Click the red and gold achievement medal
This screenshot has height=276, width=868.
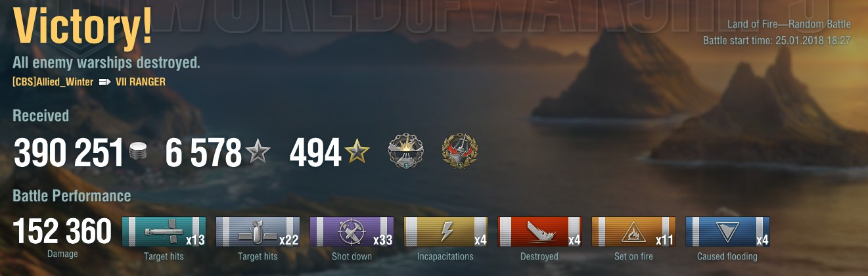[x=460, y=151]
